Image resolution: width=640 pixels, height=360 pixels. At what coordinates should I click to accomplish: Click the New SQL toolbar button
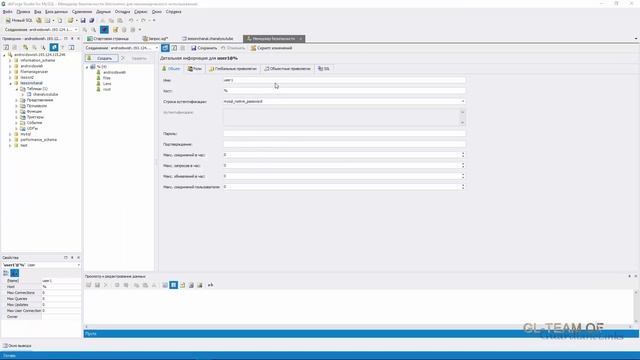point(19,20)
